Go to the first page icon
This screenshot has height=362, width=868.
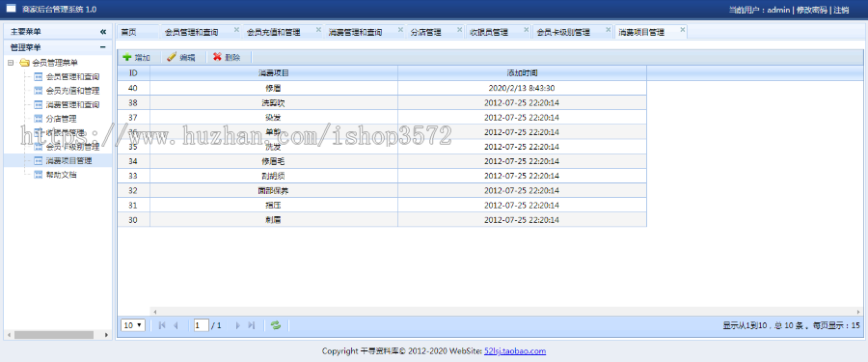(162, 325)
